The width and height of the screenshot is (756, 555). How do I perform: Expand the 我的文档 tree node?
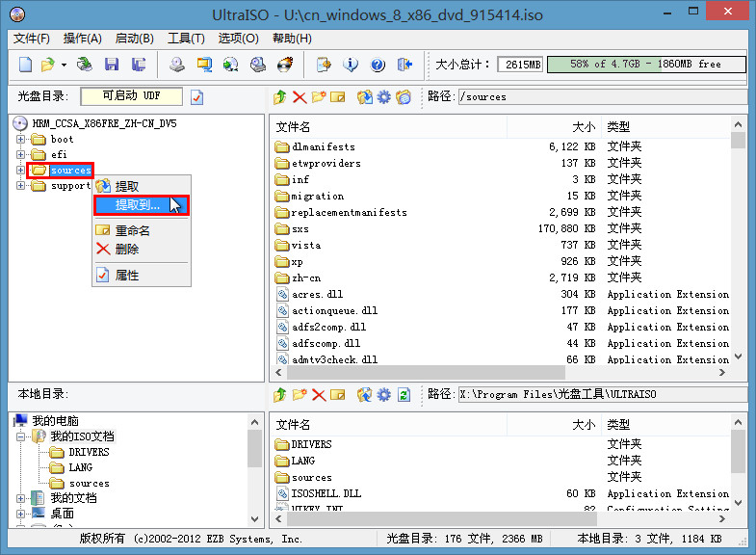pos(20,498)
